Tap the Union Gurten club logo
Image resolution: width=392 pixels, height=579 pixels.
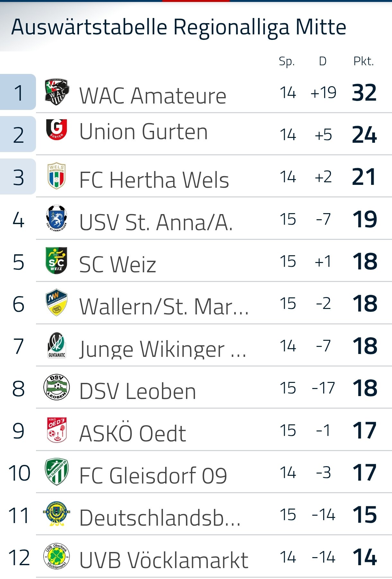pos(57,130)
